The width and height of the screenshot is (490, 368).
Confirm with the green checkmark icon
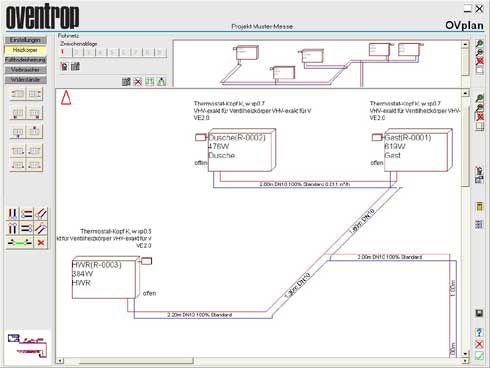click(x=479, y=356)
